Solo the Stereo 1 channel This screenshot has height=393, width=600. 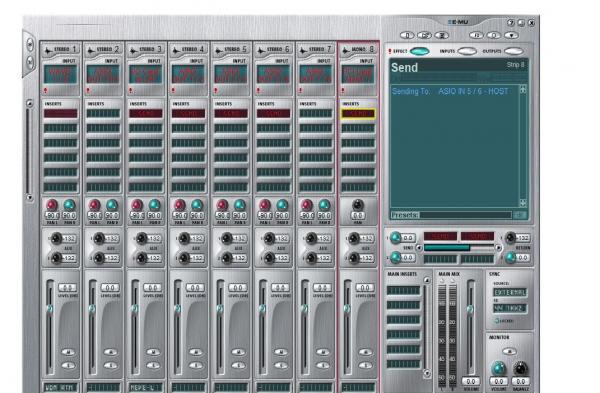[x=68, y=365]
